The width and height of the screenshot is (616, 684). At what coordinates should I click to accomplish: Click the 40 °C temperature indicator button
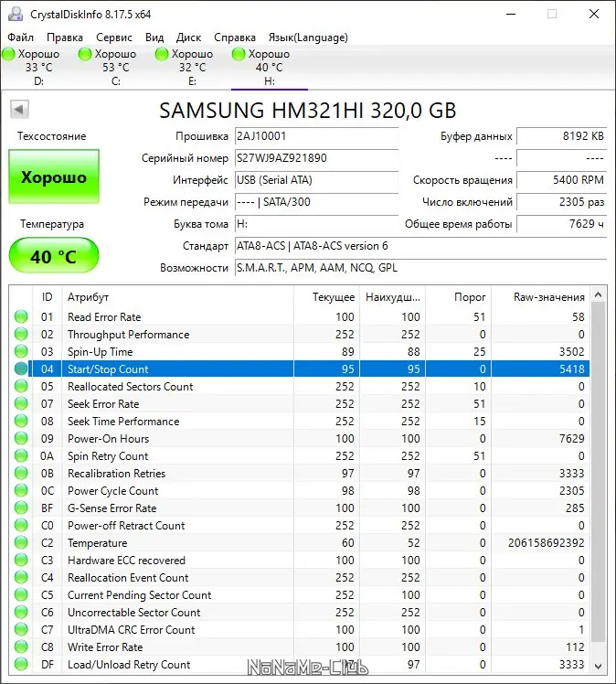coord(54,256)
